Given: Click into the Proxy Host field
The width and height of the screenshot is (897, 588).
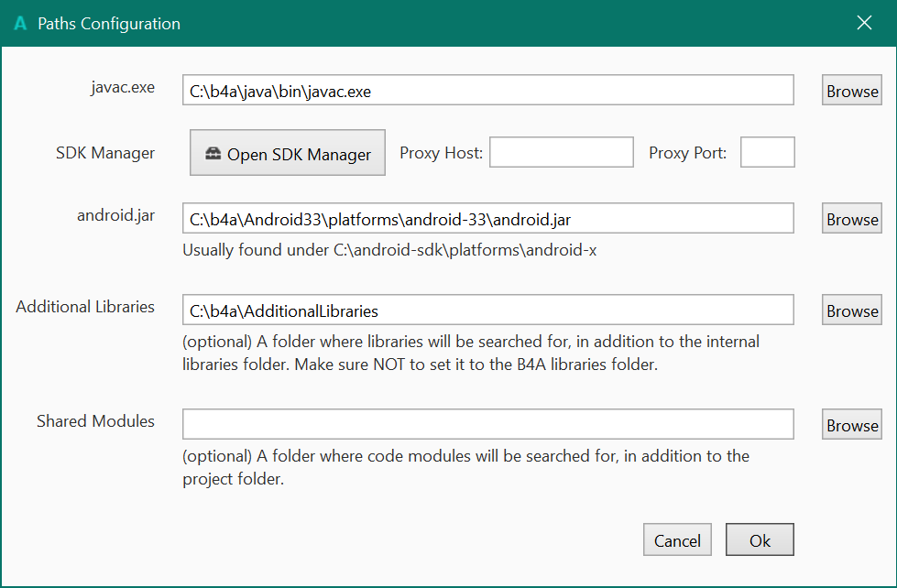Looking at the screenshot, I should 561,153.
